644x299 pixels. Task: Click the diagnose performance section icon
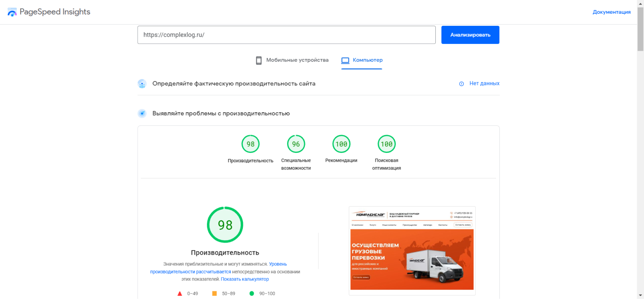click(142, 113)
